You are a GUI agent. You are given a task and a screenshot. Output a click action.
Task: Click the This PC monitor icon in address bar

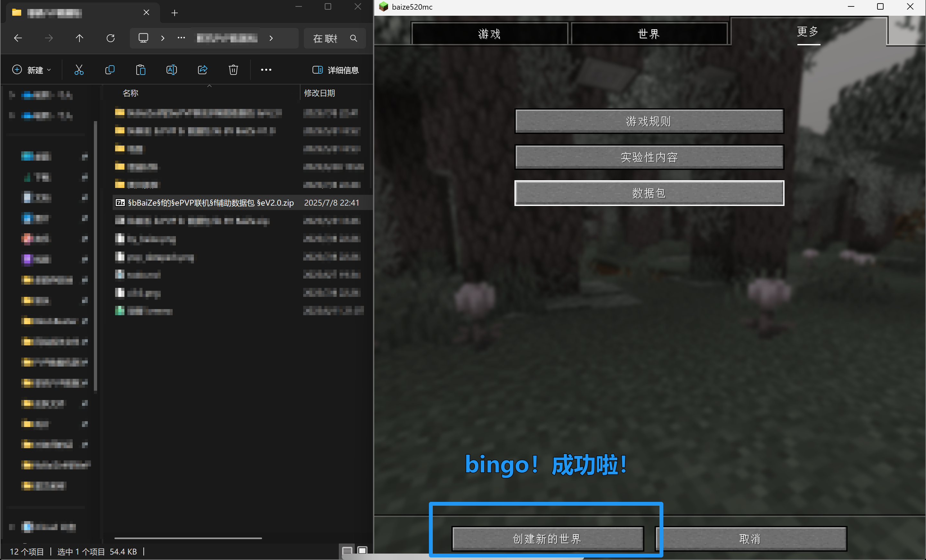coord(143,38)
